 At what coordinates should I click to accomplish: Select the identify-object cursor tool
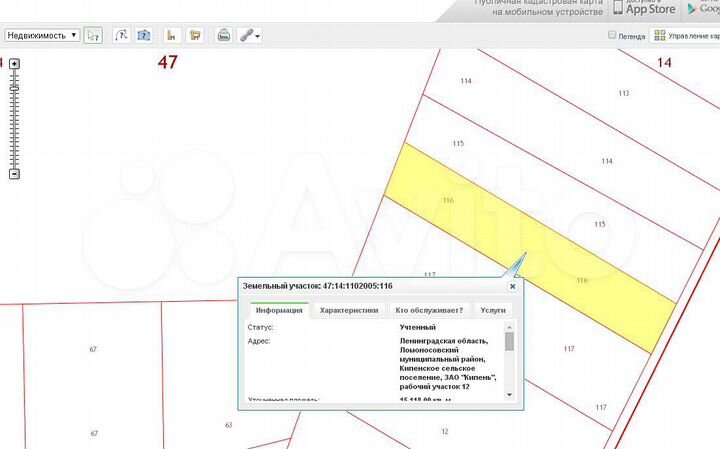pyautogui.click(x=93, y=35)
